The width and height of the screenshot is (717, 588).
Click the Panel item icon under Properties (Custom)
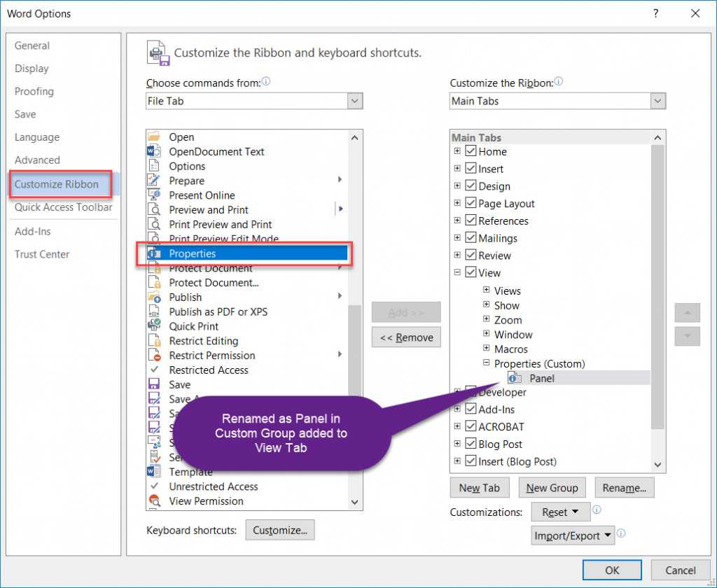(515, 378)
